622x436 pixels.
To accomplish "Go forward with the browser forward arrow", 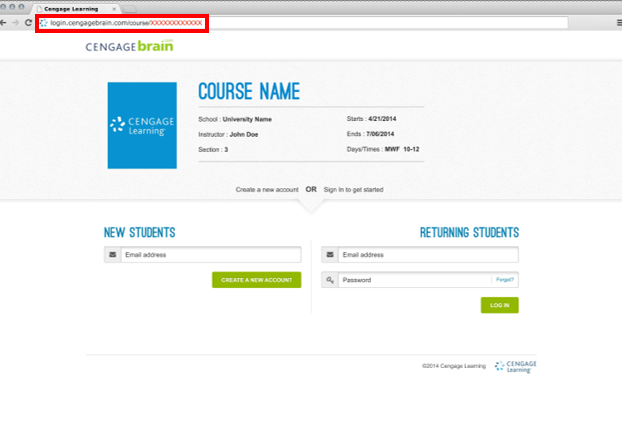I will (15, 23).
